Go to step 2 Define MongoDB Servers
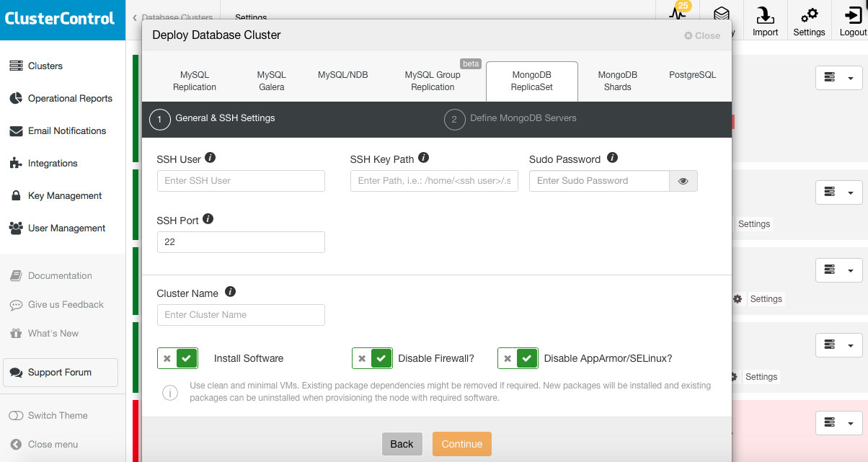 pos(510,119)
